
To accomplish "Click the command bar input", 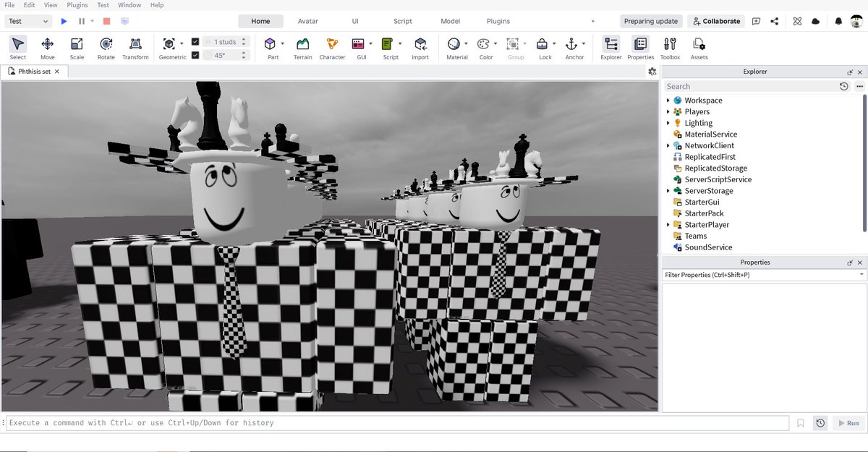I will click(397, 423).
